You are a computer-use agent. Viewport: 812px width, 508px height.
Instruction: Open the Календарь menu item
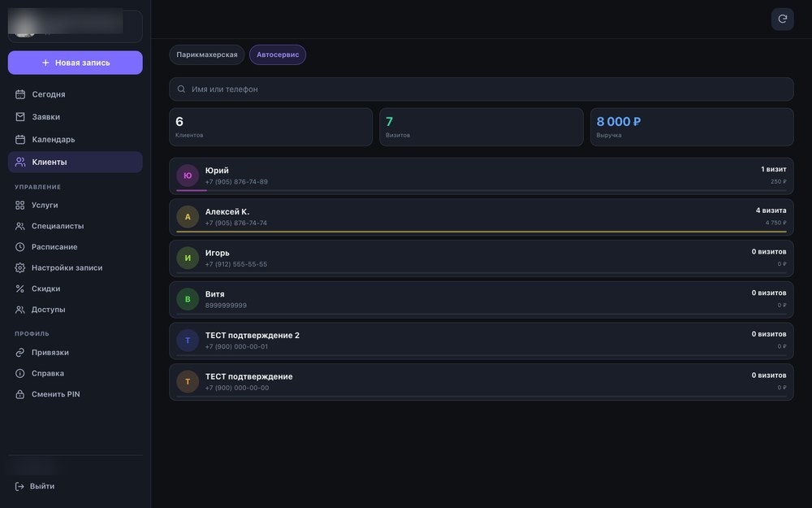[75, 140]
